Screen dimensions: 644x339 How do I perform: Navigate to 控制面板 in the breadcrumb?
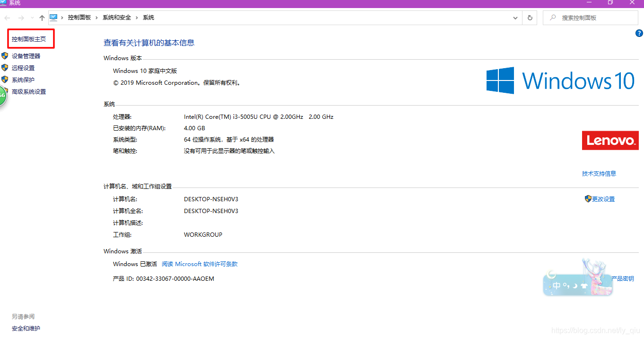pyautogui.click(x=79, y=18)
